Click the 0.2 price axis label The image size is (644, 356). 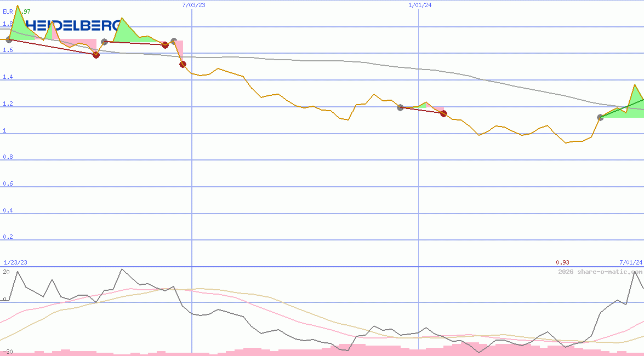point(8,237)
